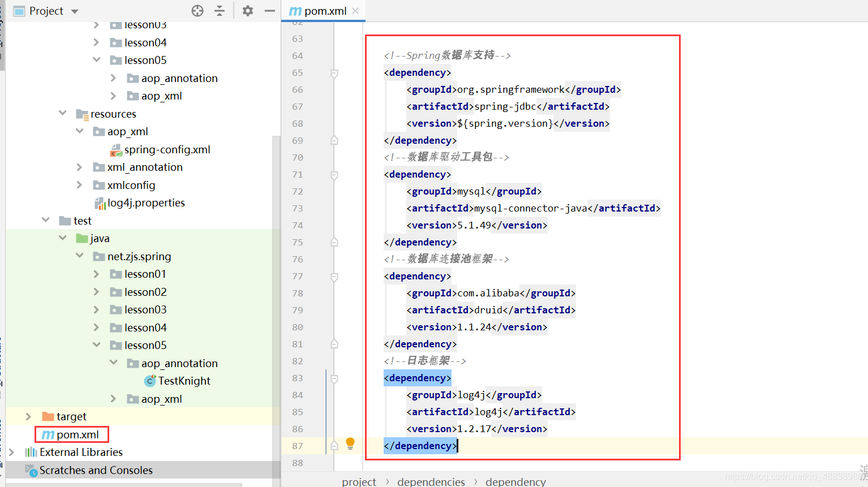This screenshot has width=868, height=487.
Task: Click the green test java folder icon
Action: coord(82,238)
